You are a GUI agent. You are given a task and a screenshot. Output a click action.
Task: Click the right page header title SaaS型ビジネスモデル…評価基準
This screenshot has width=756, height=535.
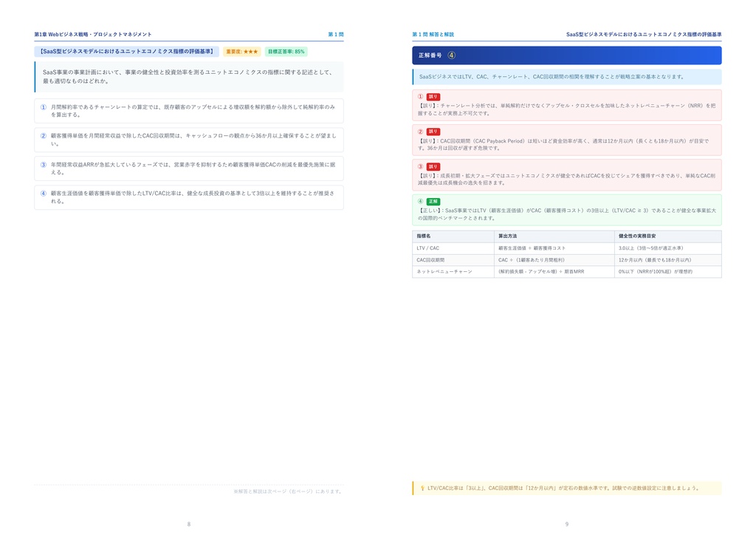tap(644, 35)
